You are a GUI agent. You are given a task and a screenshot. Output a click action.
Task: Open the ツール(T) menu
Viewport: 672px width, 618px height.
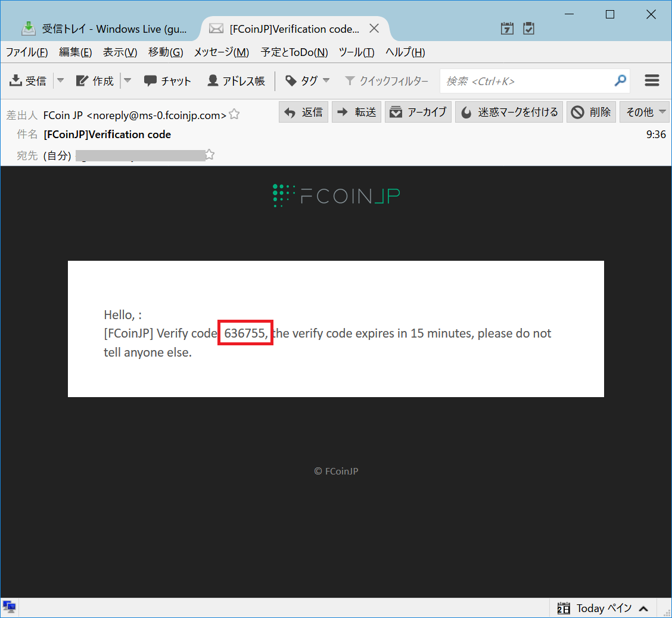356,52
